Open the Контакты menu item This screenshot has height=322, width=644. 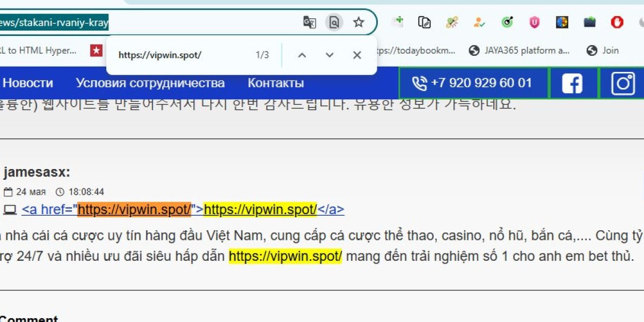pyautogui.click(x=276, y=83)
